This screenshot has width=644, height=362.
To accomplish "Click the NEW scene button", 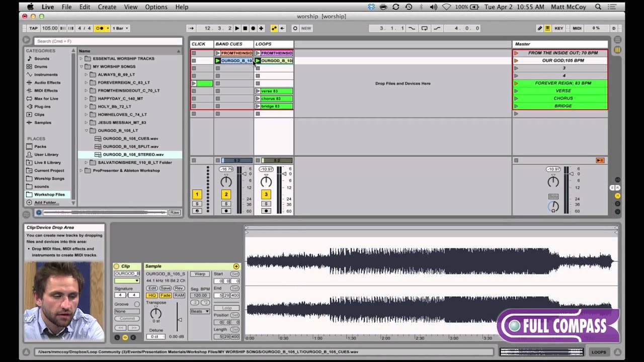I will point(306,28).
